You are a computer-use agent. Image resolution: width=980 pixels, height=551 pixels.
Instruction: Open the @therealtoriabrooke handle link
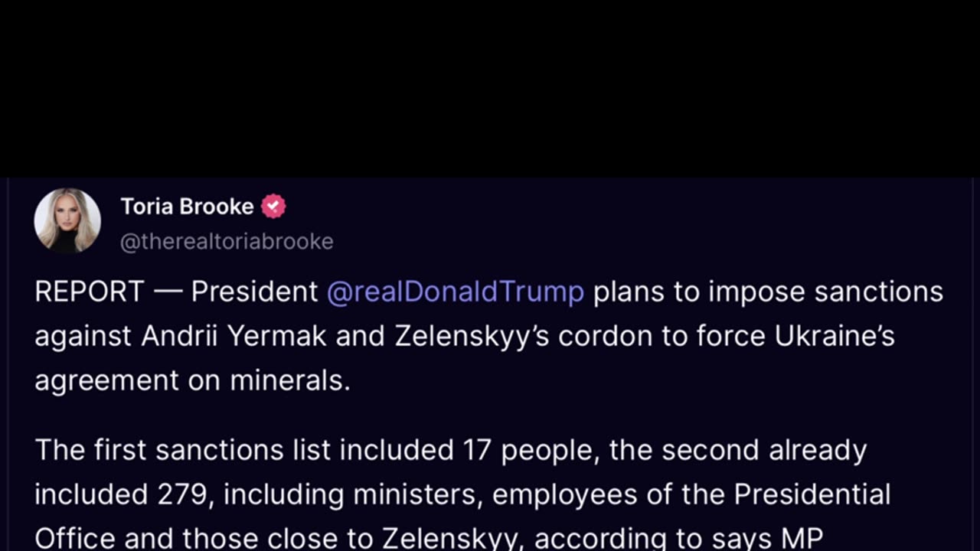(x=227, y=241)
